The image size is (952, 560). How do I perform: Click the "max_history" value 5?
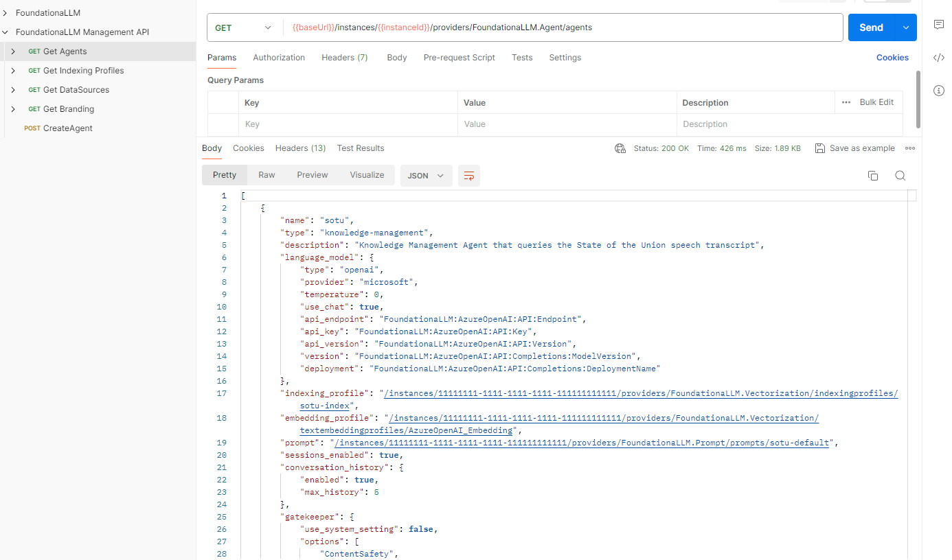click(376, 492)
